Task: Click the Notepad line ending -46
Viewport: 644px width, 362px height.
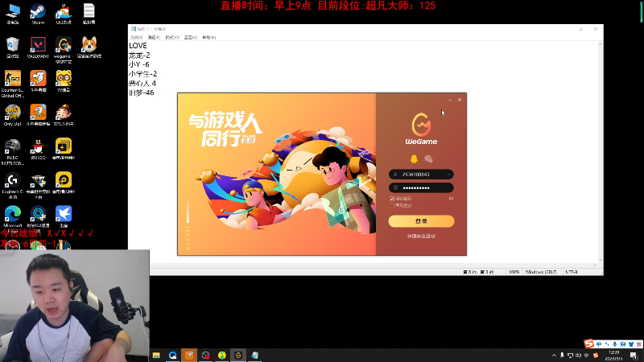Action: click(x=142, y=93)
